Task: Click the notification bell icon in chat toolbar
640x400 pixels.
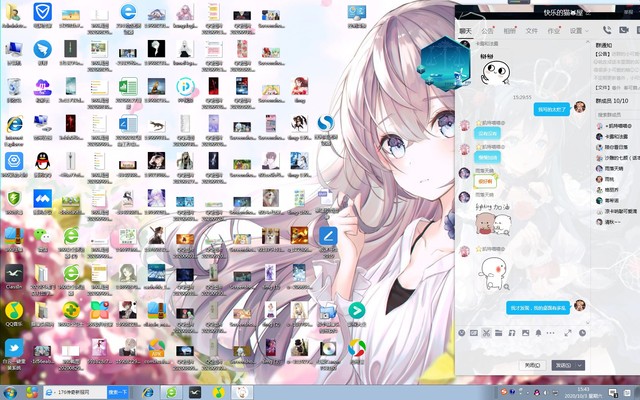Action: click(x=537, y=332)
